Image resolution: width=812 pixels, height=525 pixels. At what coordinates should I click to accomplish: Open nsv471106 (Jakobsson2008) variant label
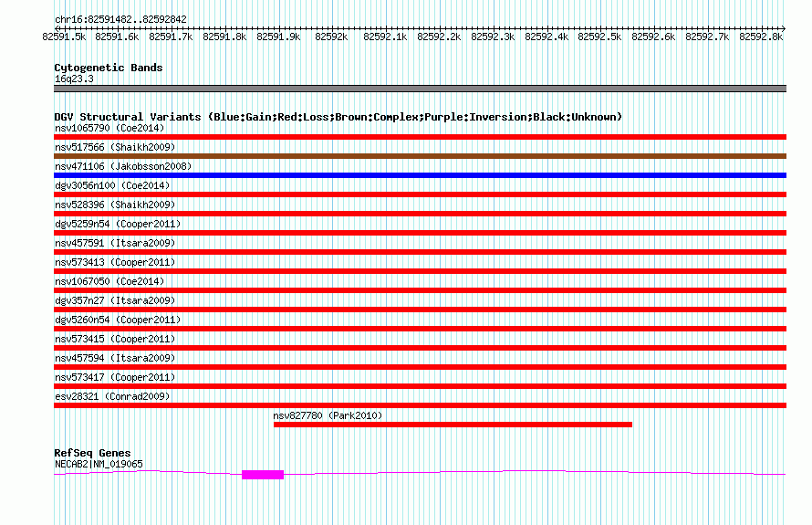123,166
